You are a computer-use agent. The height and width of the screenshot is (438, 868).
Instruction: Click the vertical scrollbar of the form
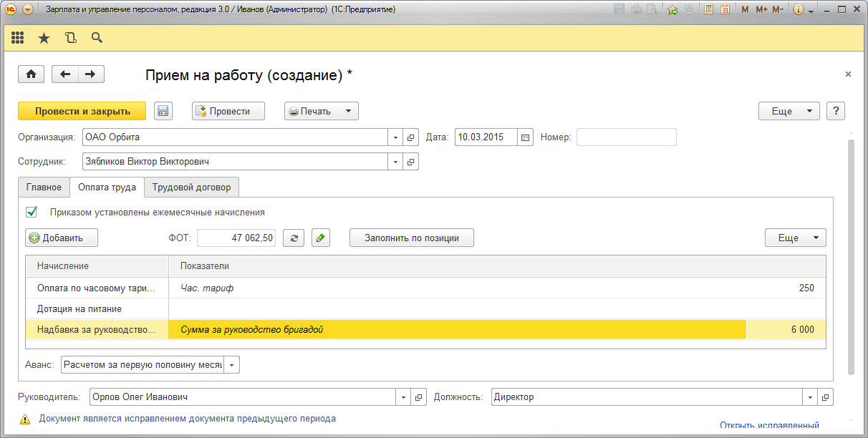(851, 258)
